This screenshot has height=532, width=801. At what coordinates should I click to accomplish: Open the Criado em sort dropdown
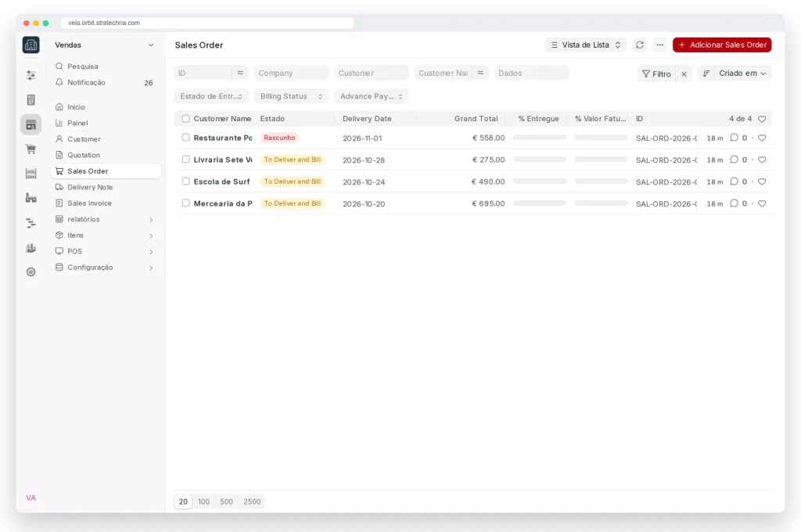tap(742, 74)
